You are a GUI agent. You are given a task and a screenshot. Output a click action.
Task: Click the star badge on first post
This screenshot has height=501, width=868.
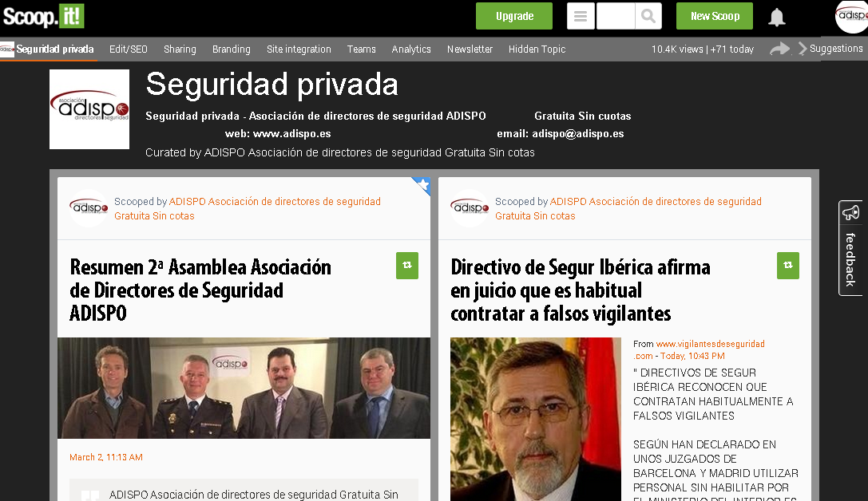[422, 185]
